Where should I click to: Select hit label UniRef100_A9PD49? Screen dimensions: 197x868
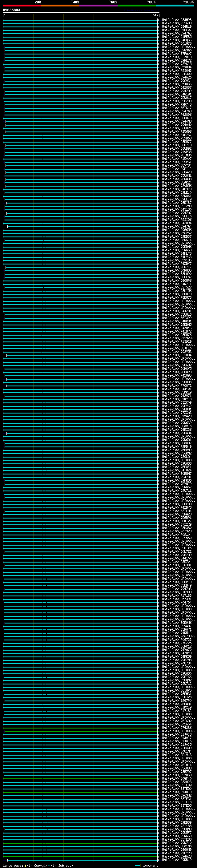(176, 447)
